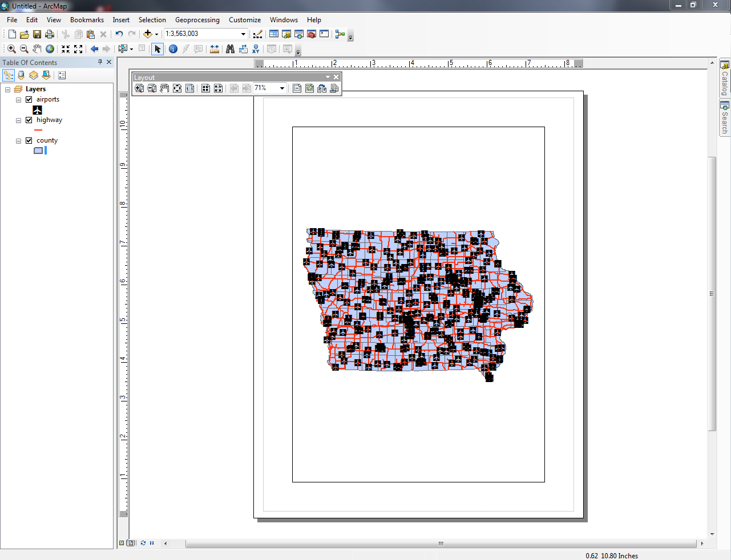
Task: Open the Bookmarks menu
Action: coord(87,20)
